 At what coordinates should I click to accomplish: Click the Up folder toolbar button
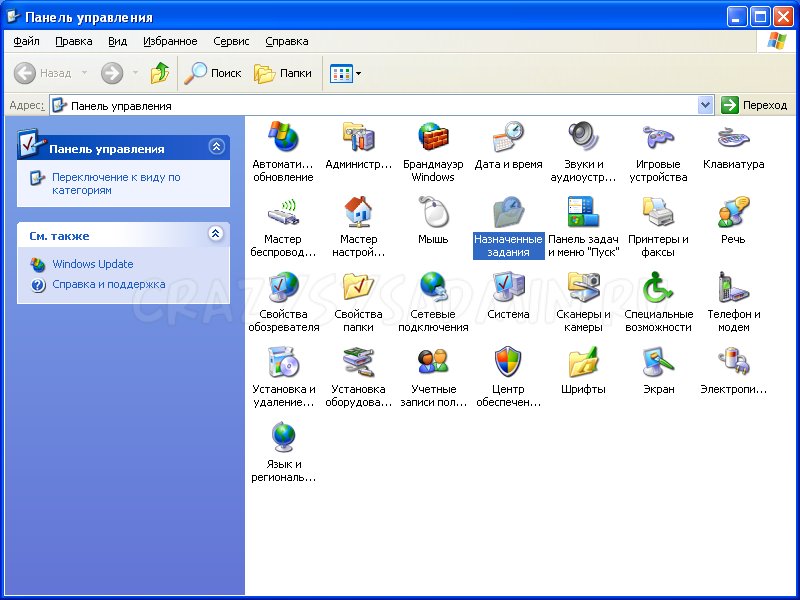(x=160, y=73)
